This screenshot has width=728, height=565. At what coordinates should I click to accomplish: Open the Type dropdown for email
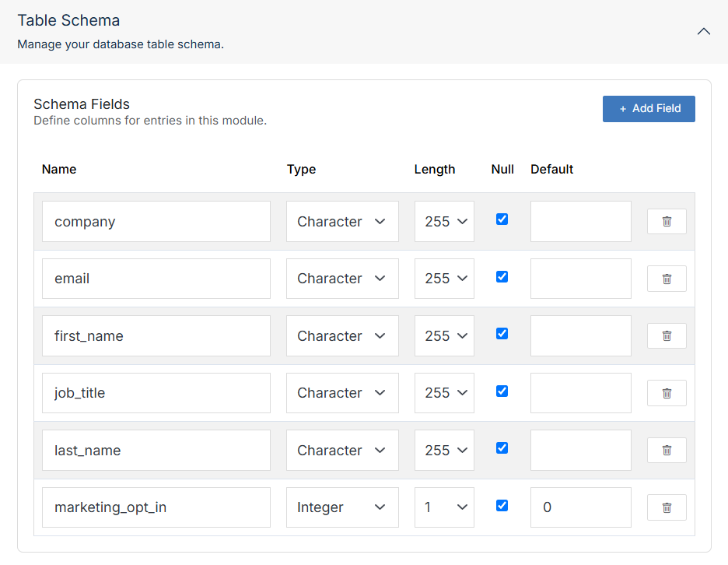[x=342, y=279]
